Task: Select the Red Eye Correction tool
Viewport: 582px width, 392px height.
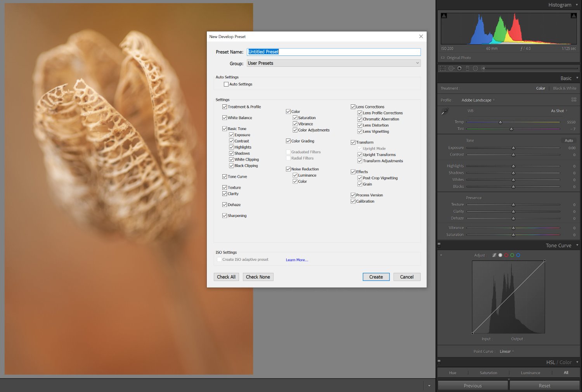Action: 459,68
